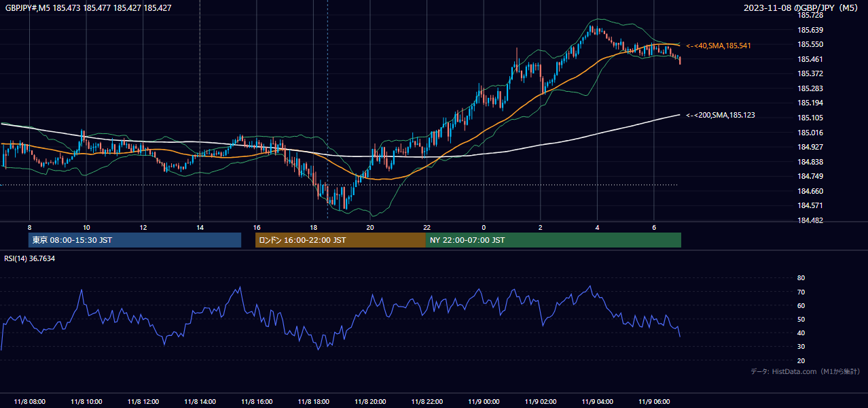The height and width of the screenshot is (408, 868).
Task: Click price axis value 185.016
Action: click(x=810, y=133)
